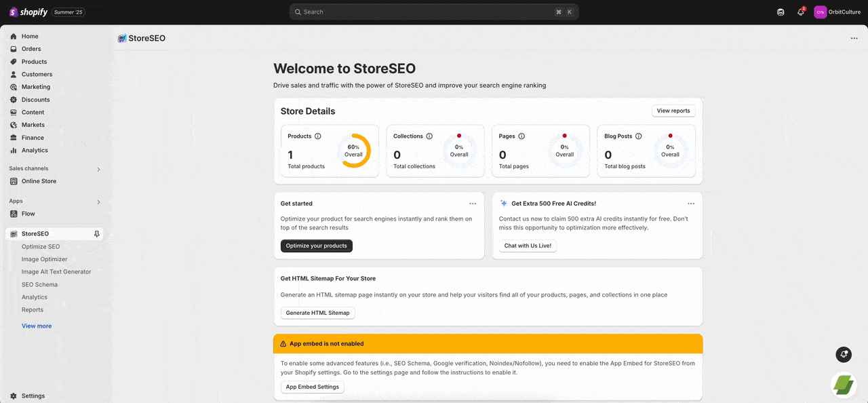
Task: Expand the Apps section chevron
Action: point(98,201)
